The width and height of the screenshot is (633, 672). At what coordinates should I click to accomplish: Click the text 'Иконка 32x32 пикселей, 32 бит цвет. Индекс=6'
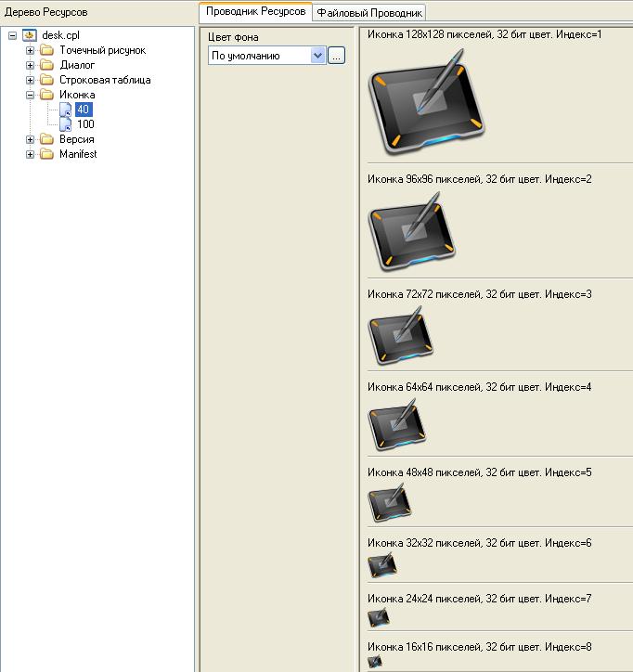pyautogui.click(x=479, y=543)
